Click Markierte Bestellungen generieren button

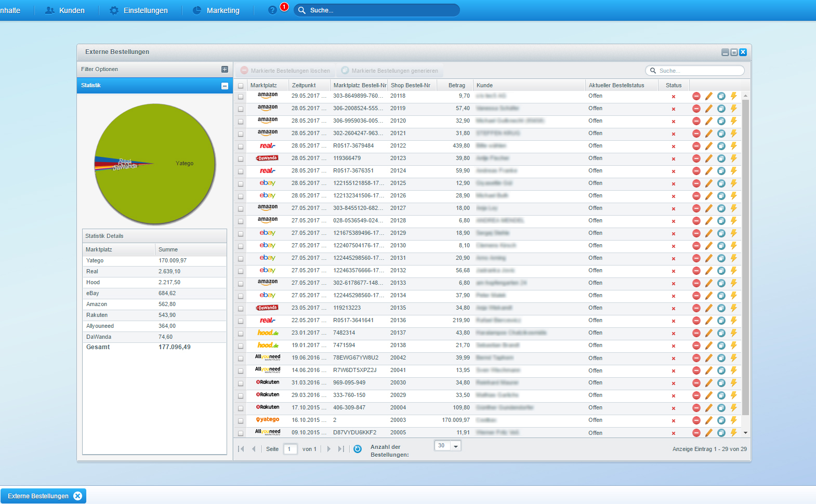[390, 71]
